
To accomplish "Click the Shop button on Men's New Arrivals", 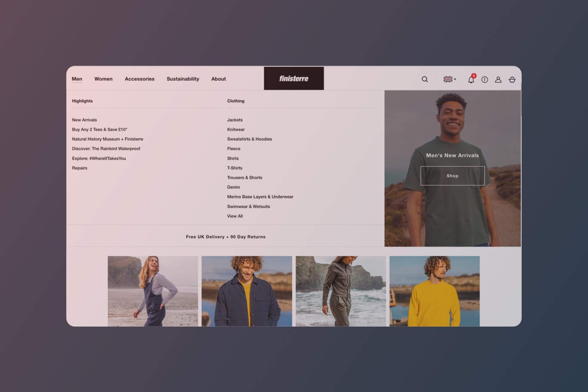I will pyautogui.click(x=452, y=175).
